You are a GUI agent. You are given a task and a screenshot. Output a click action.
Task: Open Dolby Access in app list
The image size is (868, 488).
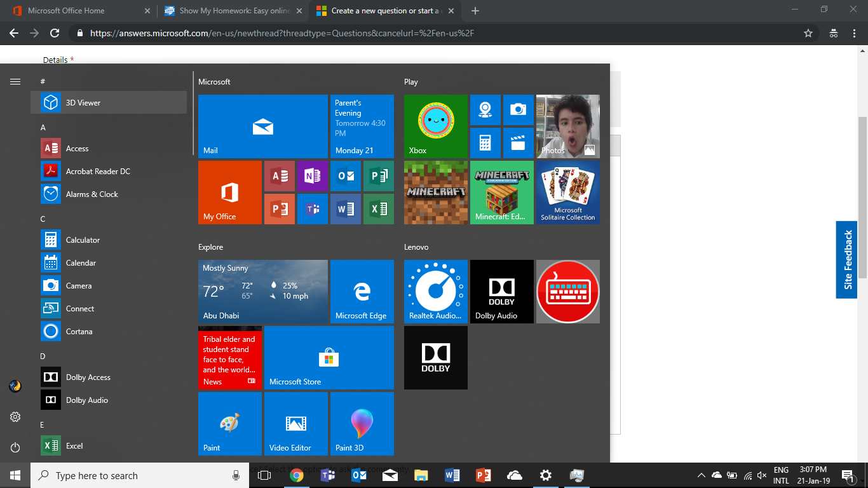[x=109, y=377]
